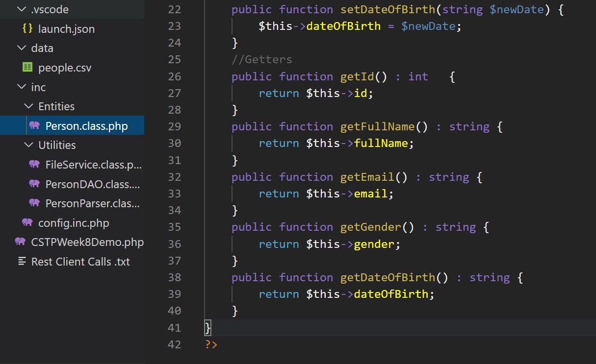Select the inc folder label
596x364 pixels.
tap(38, 87)
